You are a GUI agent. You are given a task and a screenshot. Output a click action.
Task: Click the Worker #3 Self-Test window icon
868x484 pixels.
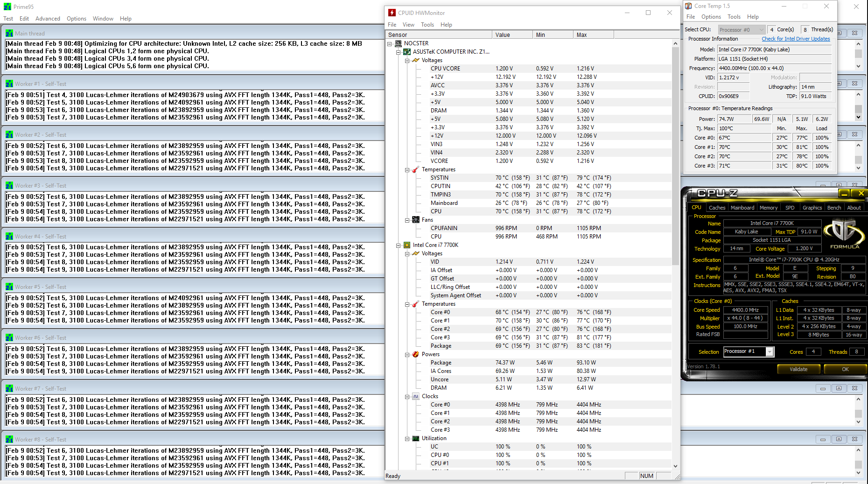tap(9, 185)
